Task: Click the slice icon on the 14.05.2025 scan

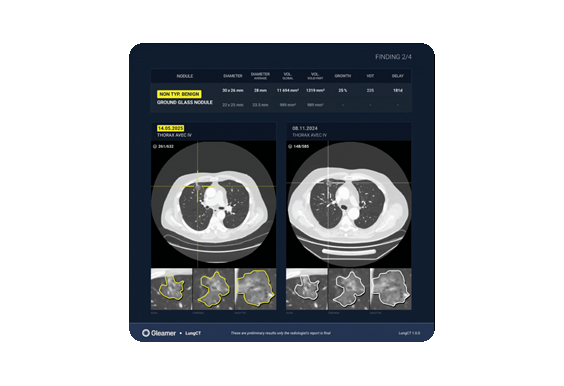Action: pyautogui.click(x=155, y=146)
